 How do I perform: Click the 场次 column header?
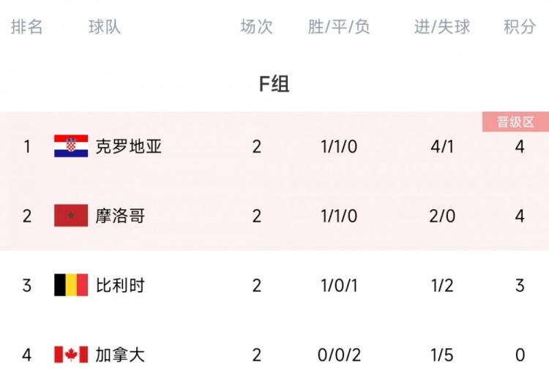pyautogui.click(x=257, y=27)
